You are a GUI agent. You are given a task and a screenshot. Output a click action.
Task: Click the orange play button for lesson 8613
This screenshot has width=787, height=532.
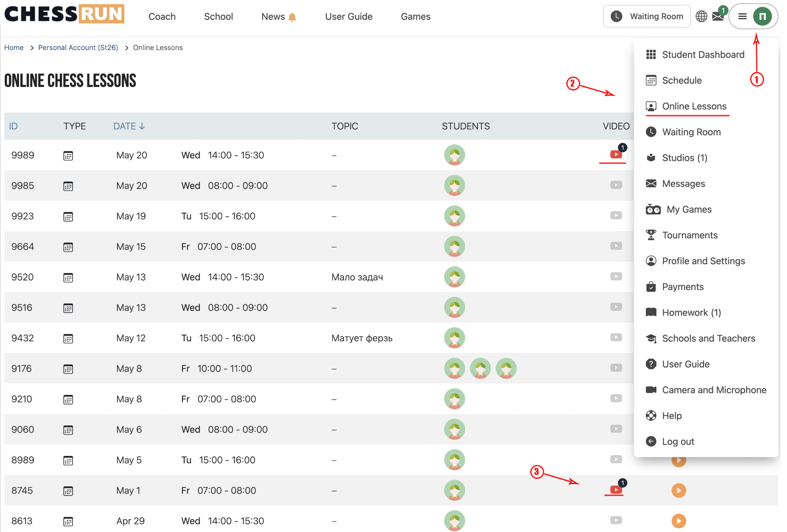(679, 521)
